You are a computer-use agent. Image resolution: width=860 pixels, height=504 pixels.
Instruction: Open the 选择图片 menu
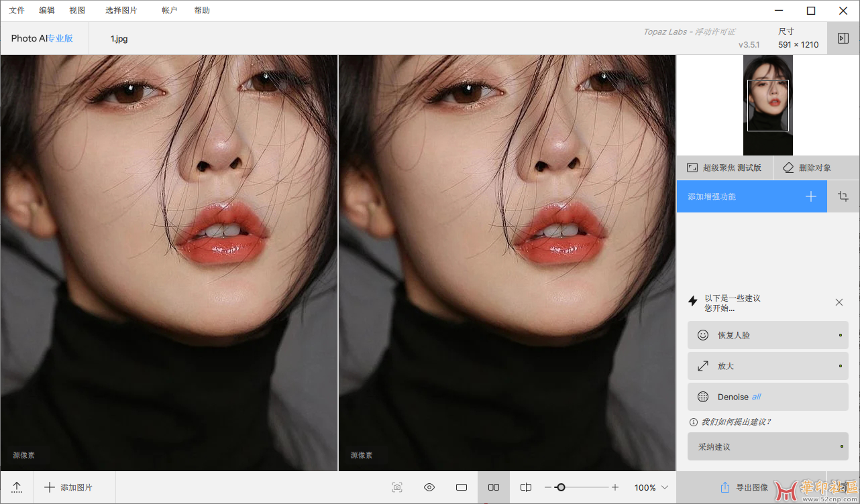(x=121, y=10)
